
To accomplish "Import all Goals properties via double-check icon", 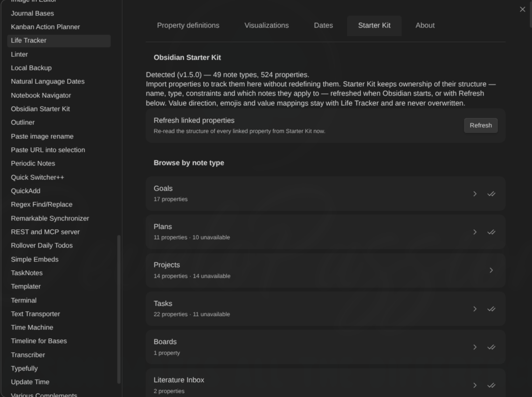I will [x=491, y=194].
